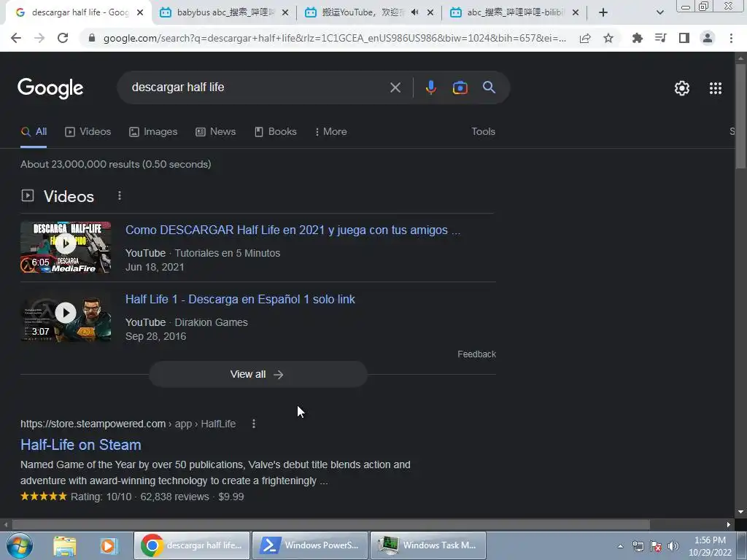Screen dimensions: 747x560
Task: Go forward to next page
Action: click(x=39, y=38)
